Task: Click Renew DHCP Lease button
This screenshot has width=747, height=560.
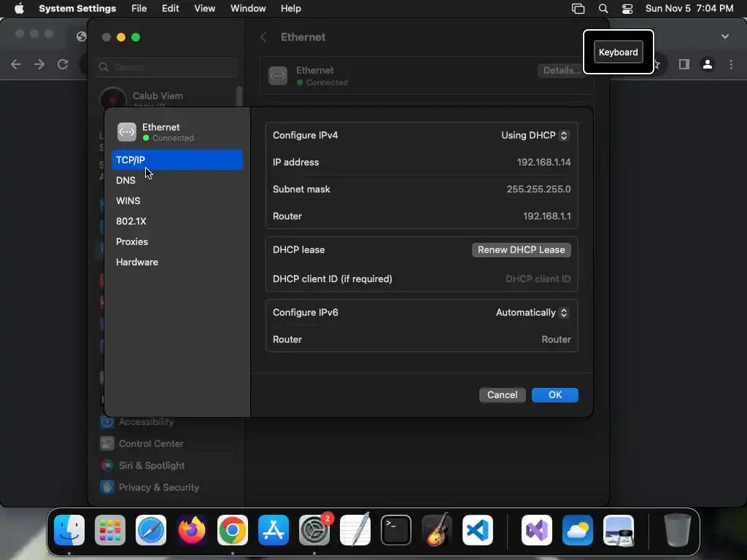Action: (521, 250)
